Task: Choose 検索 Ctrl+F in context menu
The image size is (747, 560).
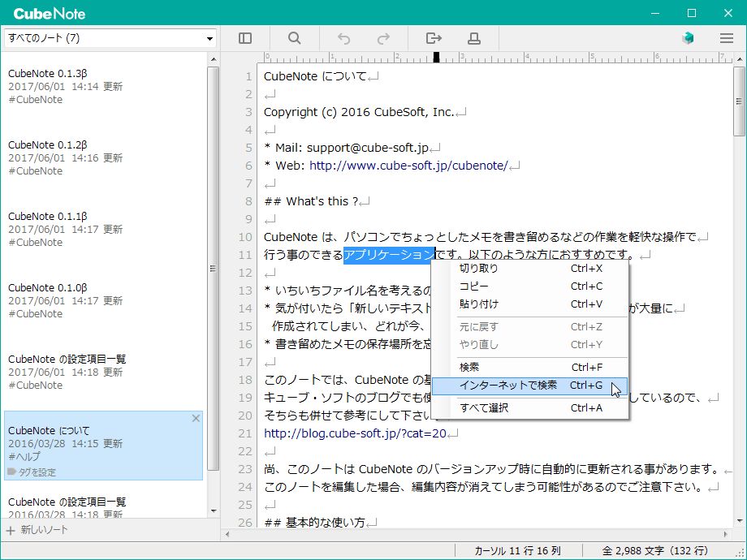Action: click(x=530, y=367)
